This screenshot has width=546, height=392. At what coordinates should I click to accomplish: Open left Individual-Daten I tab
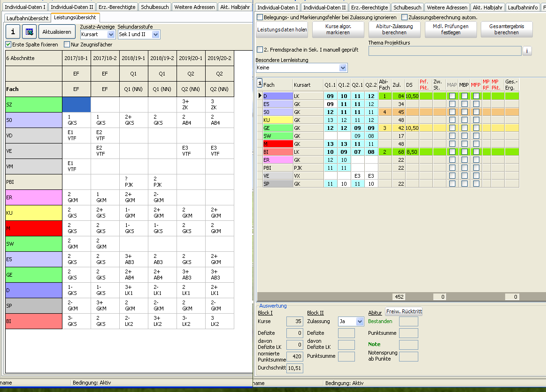click(x=25, y=7)
